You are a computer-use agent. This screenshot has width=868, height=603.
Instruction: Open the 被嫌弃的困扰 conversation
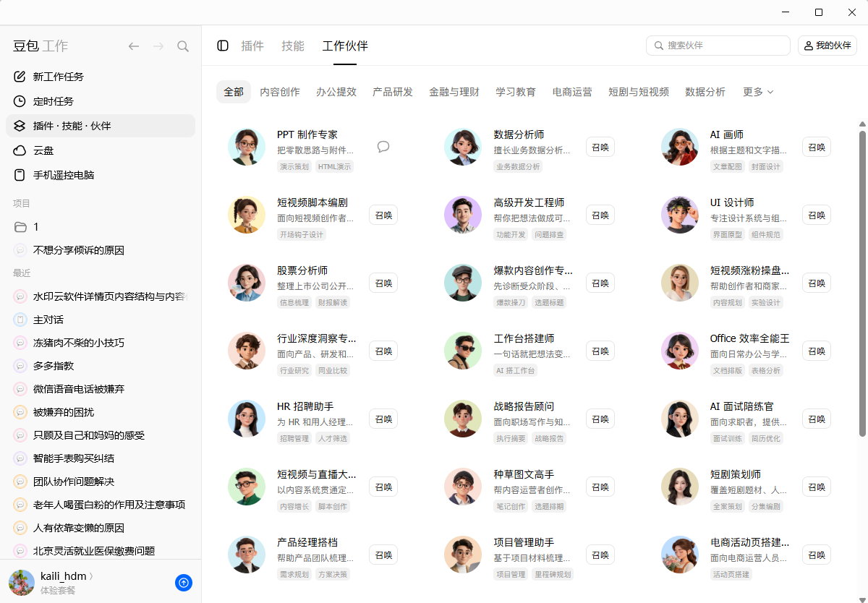point(101,412)
